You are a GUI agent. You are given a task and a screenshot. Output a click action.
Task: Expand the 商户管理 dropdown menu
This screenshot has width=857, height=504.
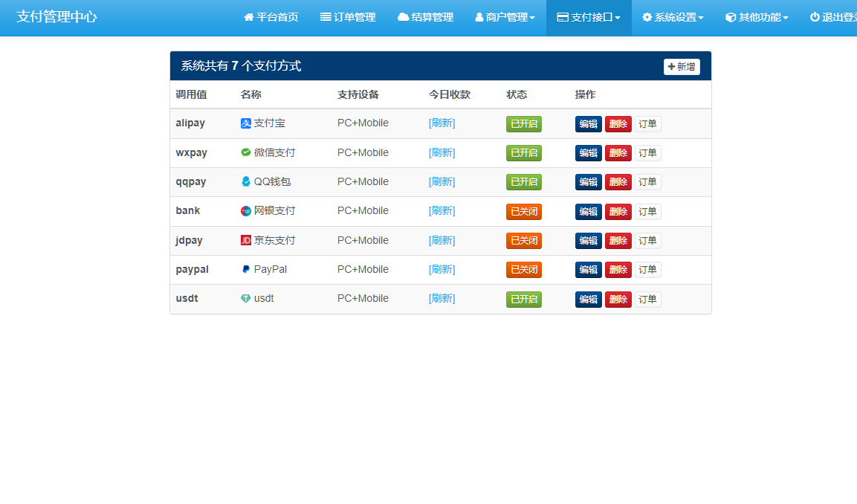(505, 18)
